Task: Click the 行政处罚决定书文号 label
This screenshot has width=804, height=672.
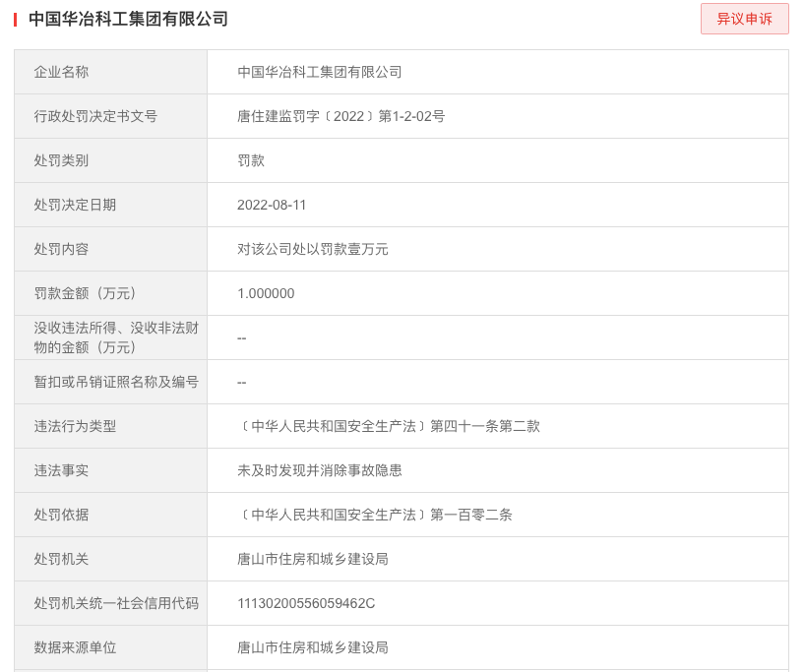Action: coord(95,116)
